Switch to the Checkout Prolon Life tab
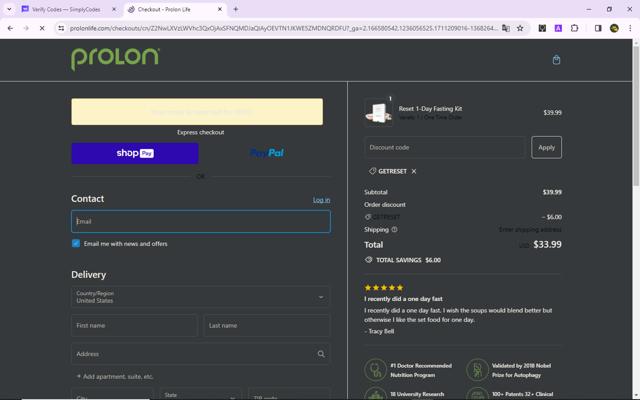 tap(175, 9)
